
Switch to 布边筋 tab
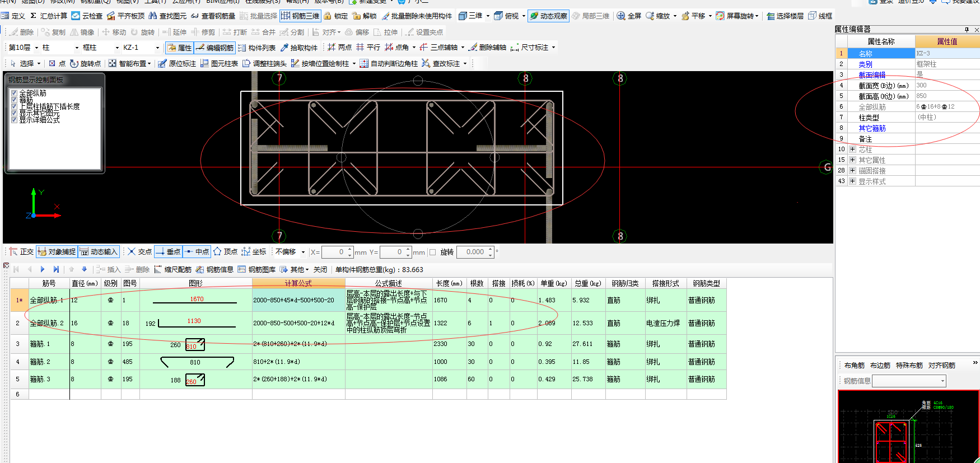coord(880,366)
